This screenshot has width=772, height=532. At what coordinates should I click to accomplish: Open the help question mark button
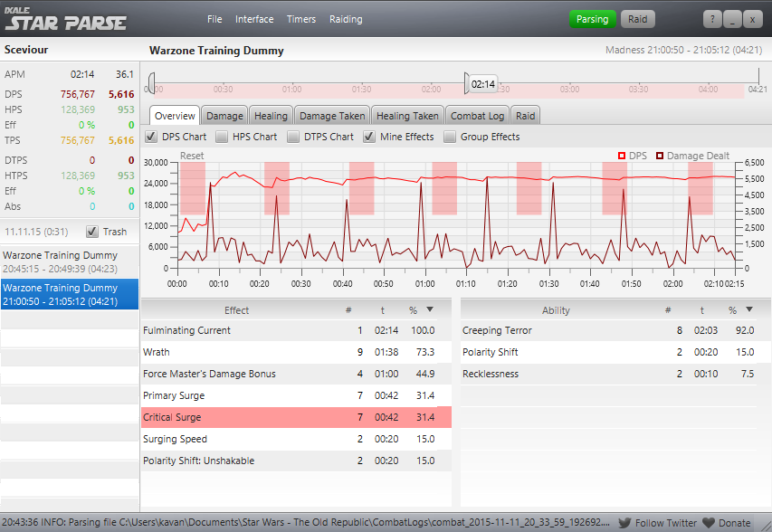(712, 19)
